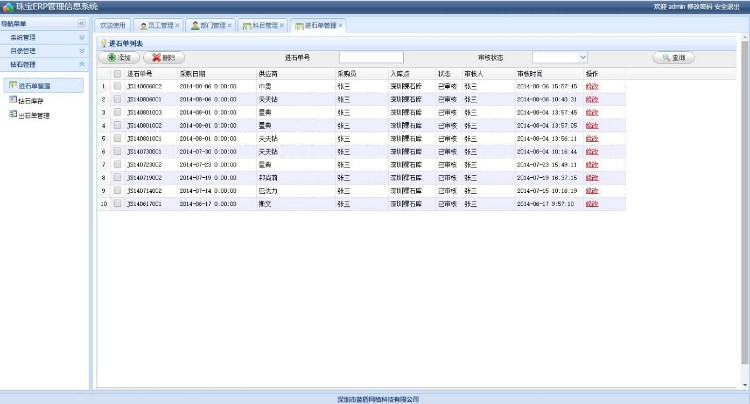Check the row for order JS140806002
The width and height of the screenshot is (750, 404).
pos(117,86)
